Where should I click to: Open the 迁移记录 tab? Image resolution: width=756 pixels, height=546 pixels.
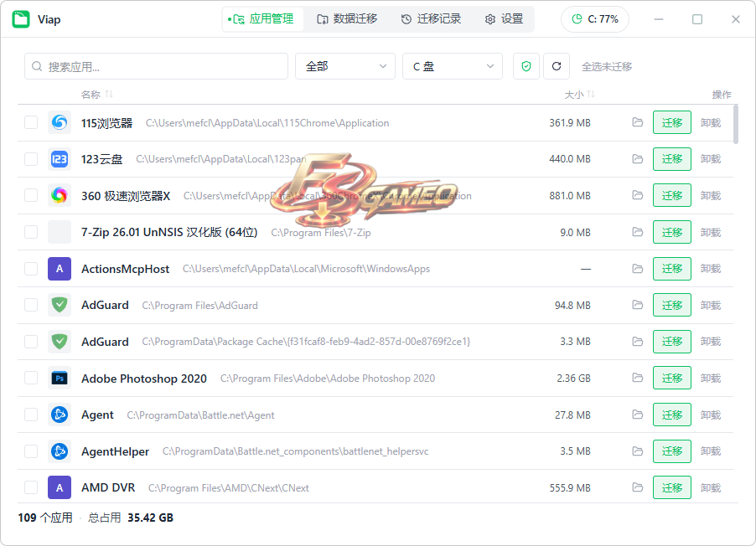coord(431,18)
